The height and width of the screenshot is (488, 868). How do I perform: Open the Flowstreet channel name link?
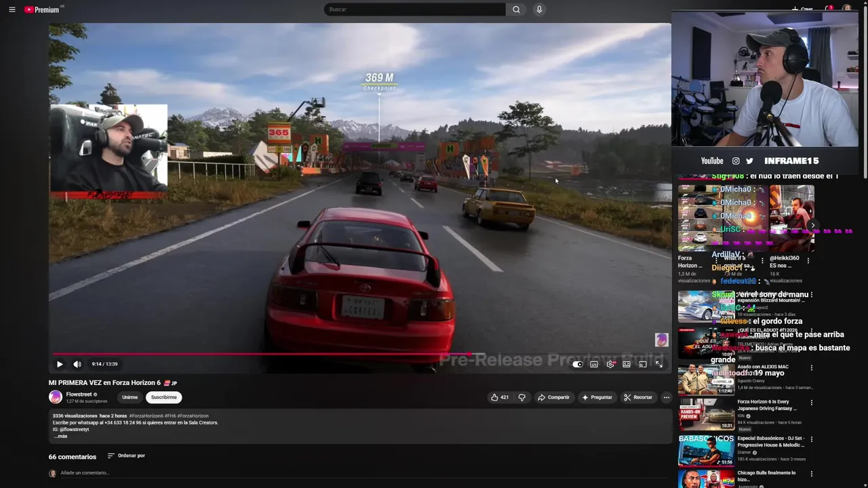79,394
